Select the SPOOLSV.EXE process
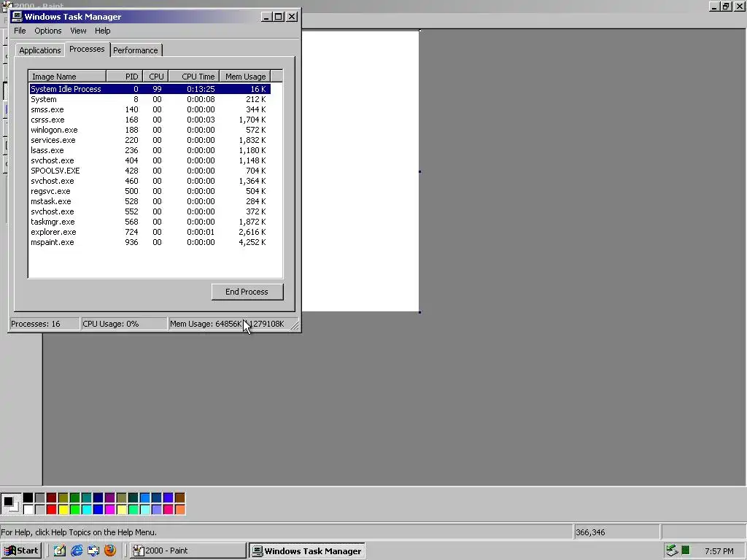 (150, 171)
